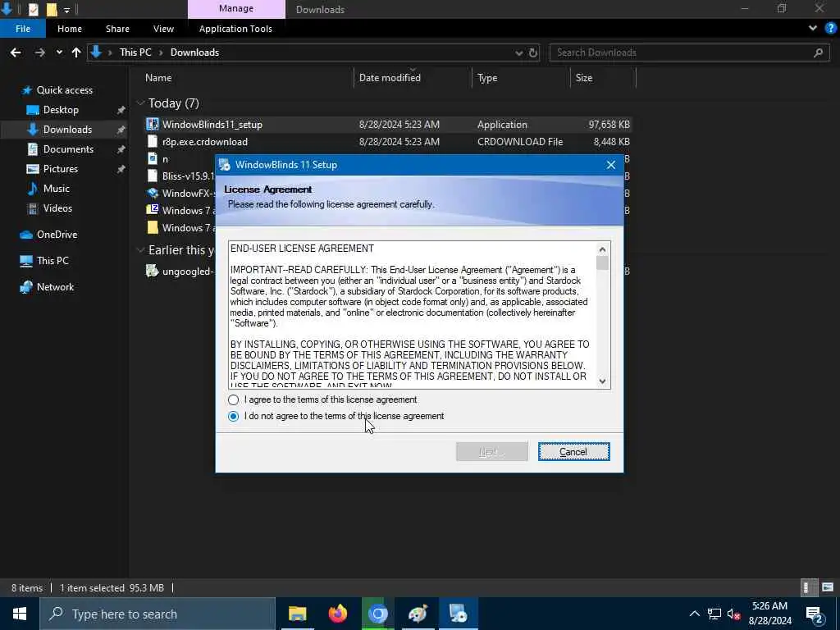Collapse the Today (7) group

[x=140, y=103]
